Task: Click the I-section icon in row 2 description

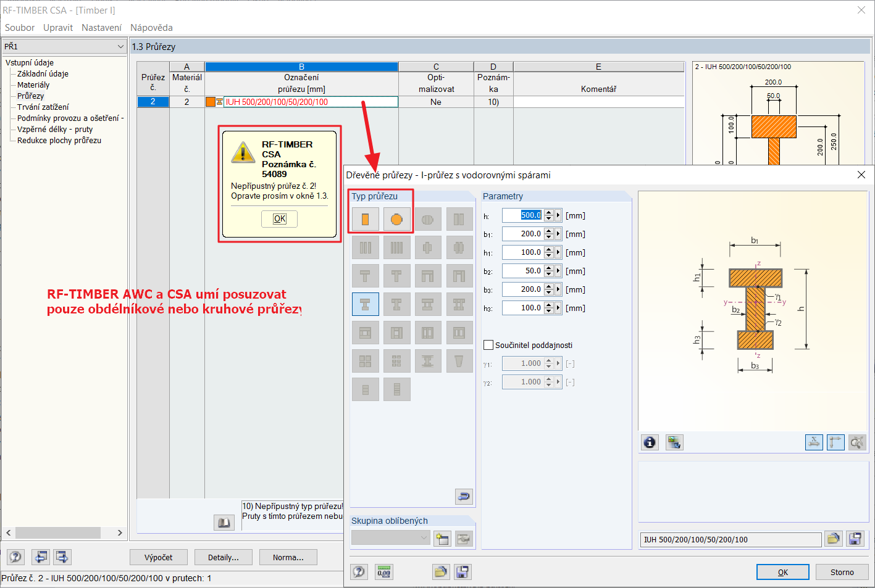Action: 219,102
